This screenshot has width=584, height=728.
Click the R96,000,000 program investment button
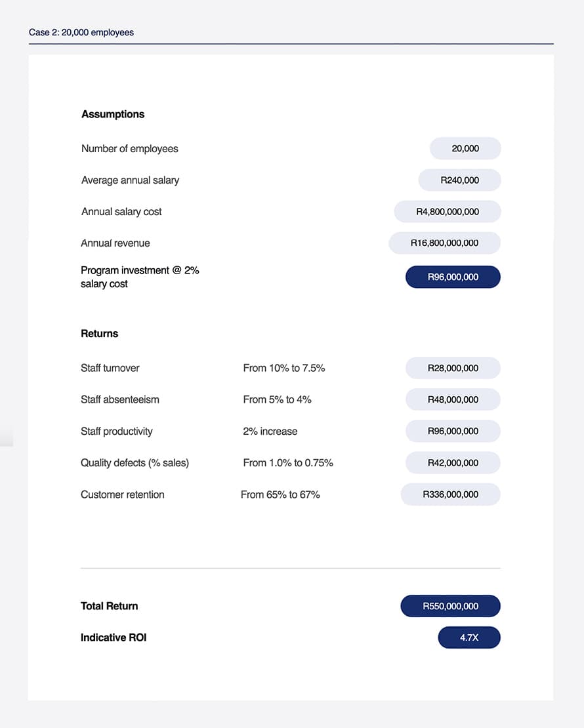453,277
